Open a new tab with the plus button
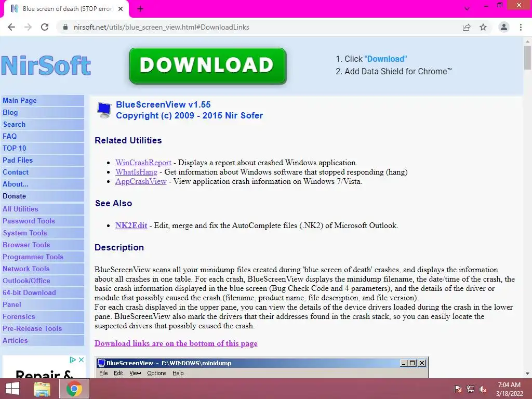Screen dimensions: 532x399 tap(140, 9)
